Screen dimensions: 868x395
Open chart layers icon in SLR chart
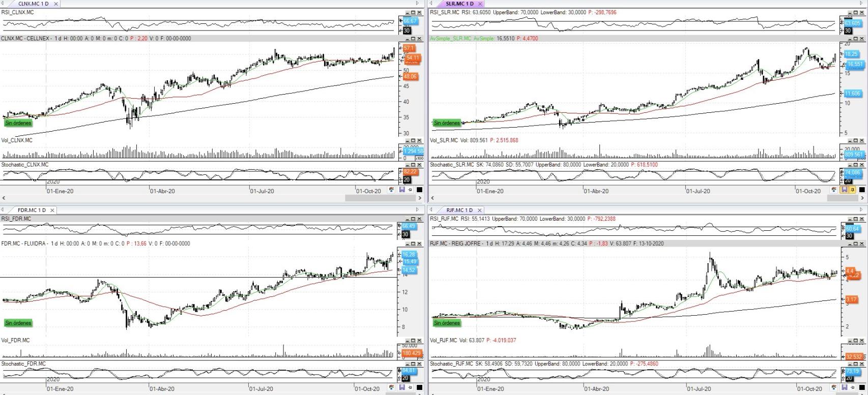833,190
